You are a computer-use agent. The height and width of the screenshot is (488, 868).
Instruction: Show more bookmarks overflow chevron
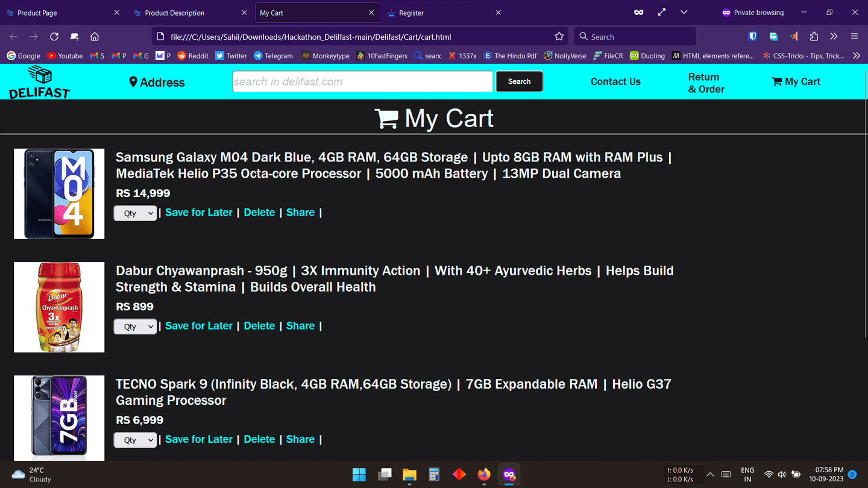pos(857,55)
